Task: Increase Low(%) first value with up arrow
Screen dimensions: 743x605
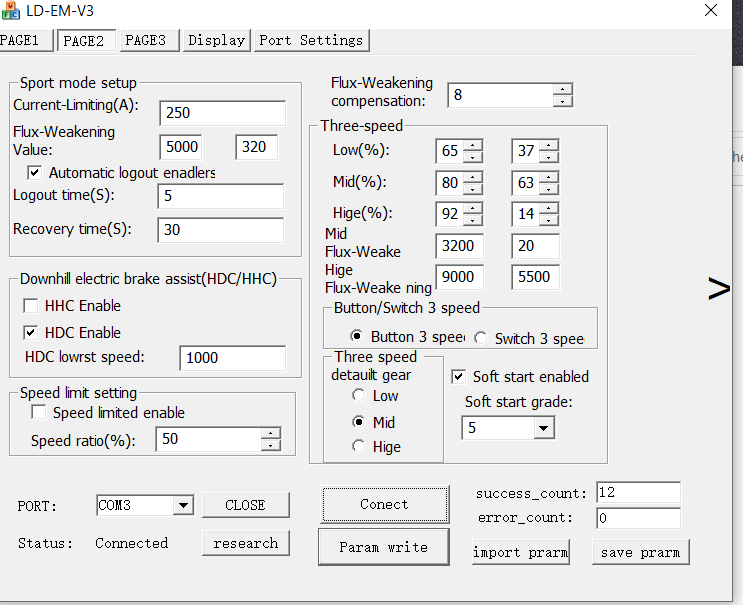Action: pyautogui.click(x=473, y=145)
